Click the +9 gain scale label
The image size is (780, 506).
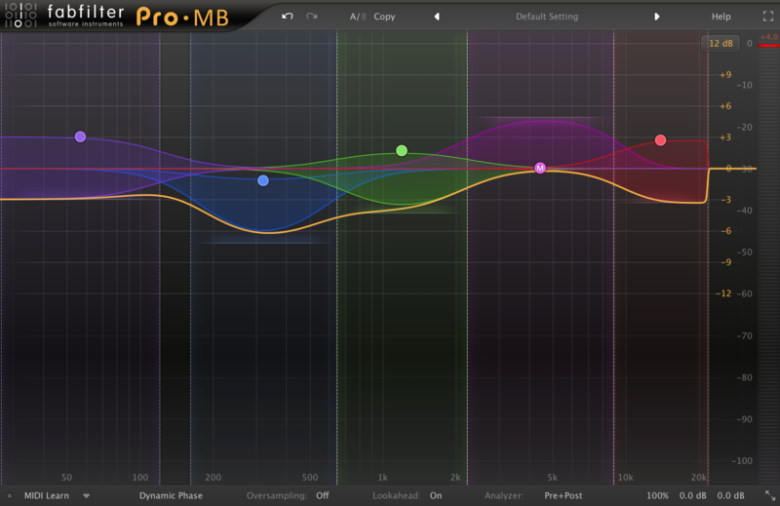pos(725,75)
